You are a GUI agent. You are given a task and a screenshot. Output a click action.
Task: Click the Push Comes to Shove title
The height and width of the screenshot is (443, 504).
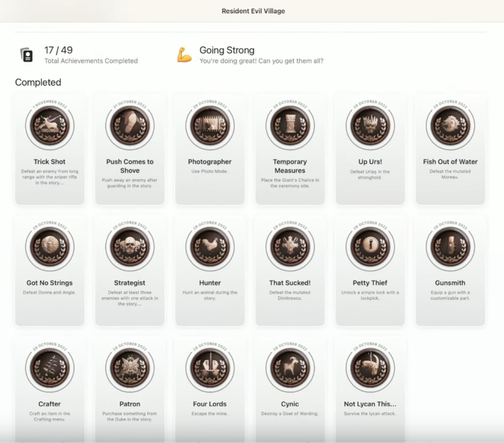click(x=130, y=166)
